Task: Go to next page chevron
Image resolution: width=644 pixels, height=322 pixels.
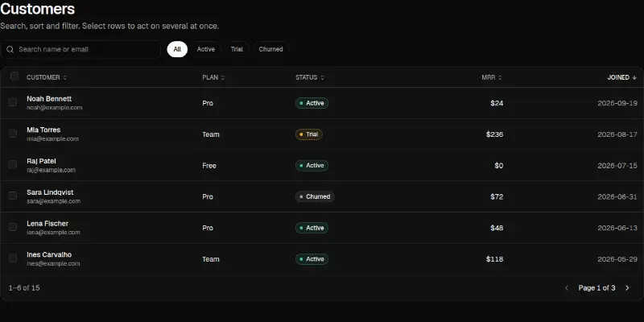Action: pyautogui.click(x=627, y=288)
